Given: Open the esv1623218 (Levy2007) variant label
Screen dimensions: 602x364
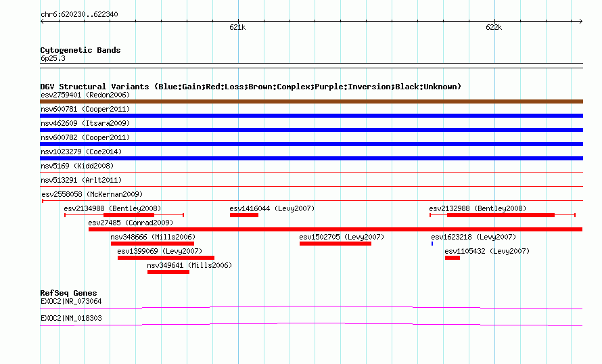Looking at the screenshot, I should [x=473, y=237].
